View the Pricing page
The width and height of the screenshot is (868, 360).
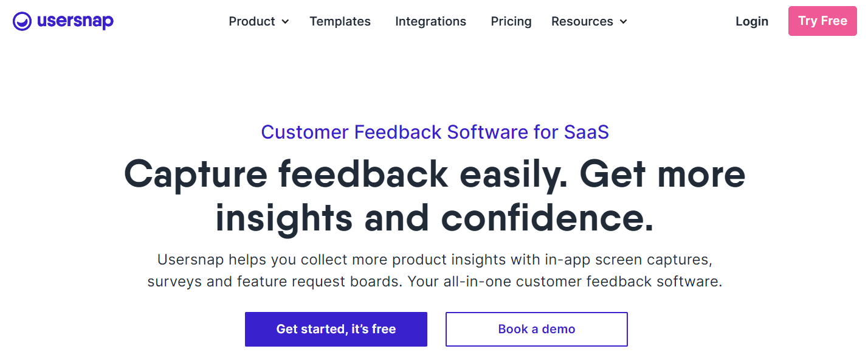point(511,21)
